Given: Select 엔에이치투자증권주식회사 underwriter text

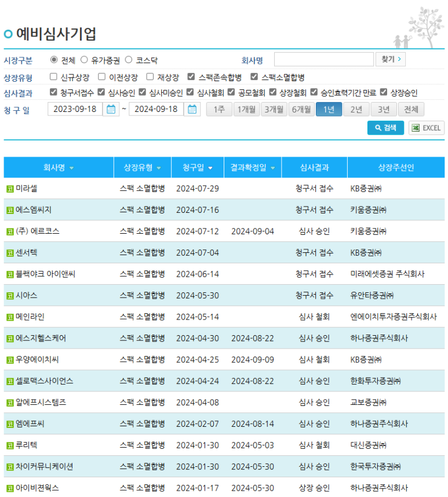Looking at the screenshot, I should (394, 317).
